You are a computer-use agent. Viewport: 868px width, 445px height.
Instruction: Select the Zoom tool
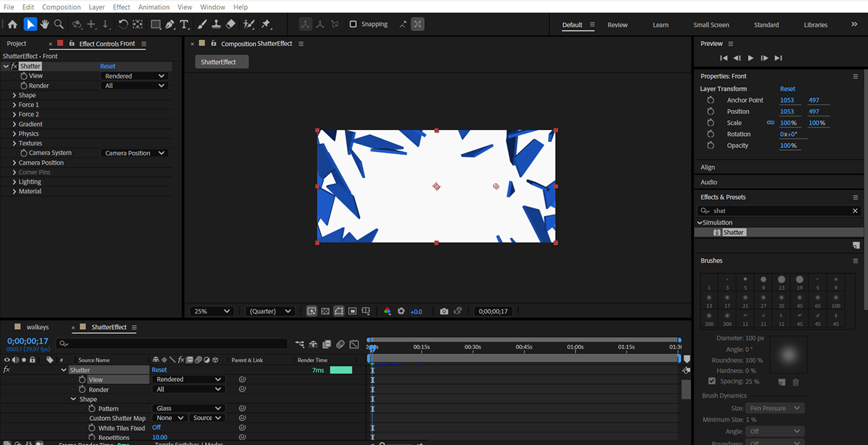click(60, 24)
